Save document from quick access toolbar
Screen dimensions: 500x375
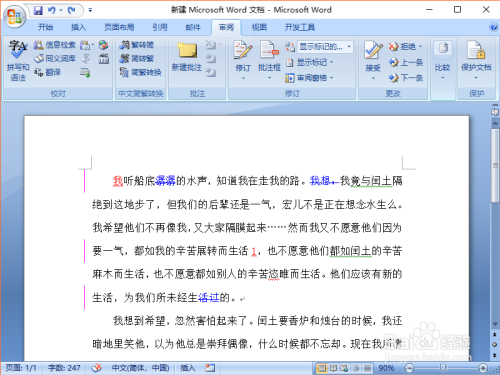pyautogui.click(x=38, y=10)
